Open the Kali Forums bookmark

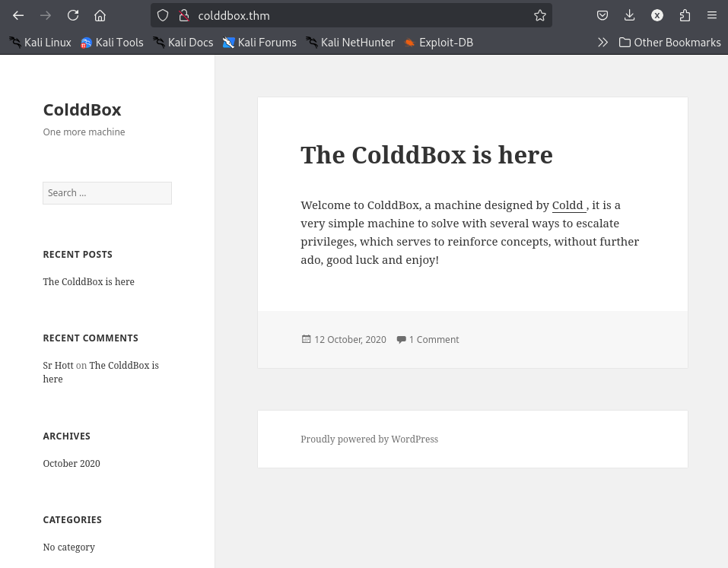259,43
